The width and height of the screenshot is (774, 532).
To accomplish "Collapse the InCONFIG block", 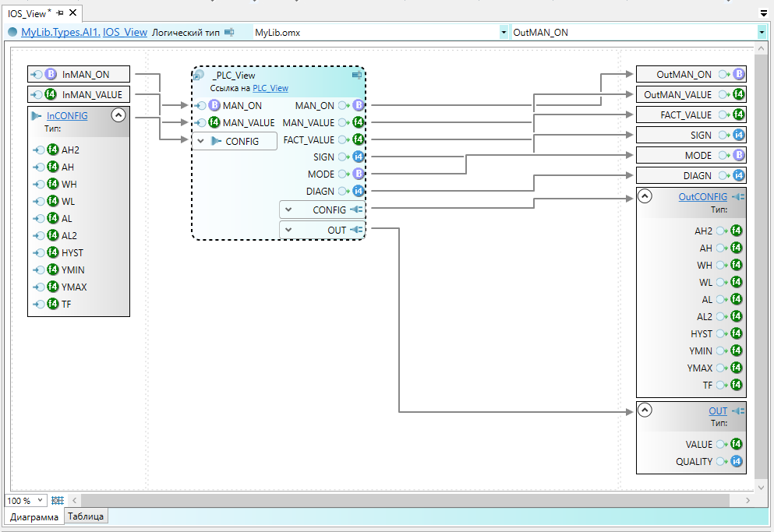I will point(118,115).
